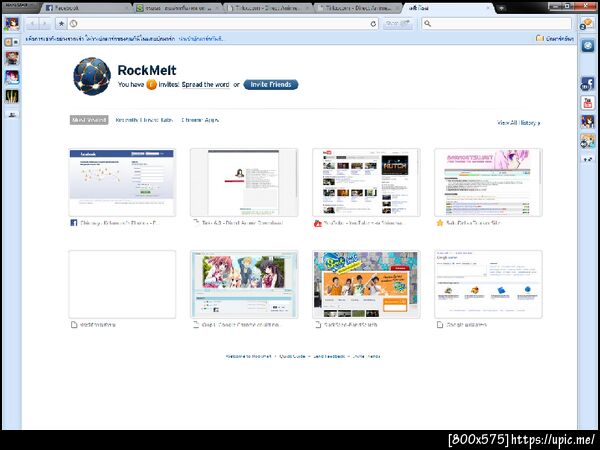Click the first friend avatar in left edge

(12, 59)
